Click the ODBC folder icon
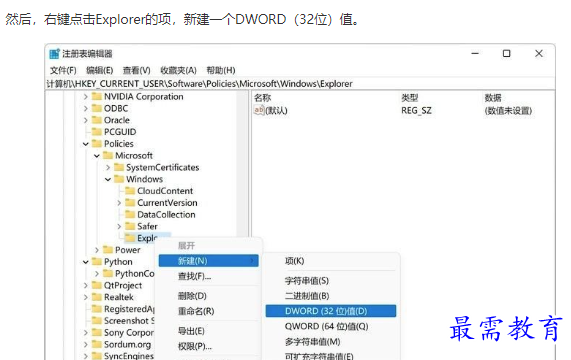This screenshot has height=360, width=571. pos(97,108)
